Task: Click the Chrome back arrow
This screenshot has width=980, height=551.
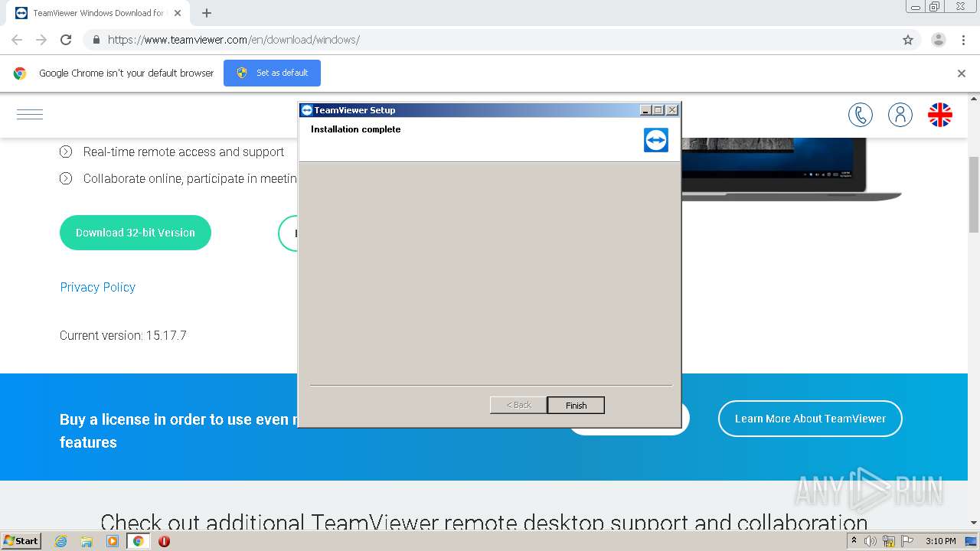Action: point(17,40)
